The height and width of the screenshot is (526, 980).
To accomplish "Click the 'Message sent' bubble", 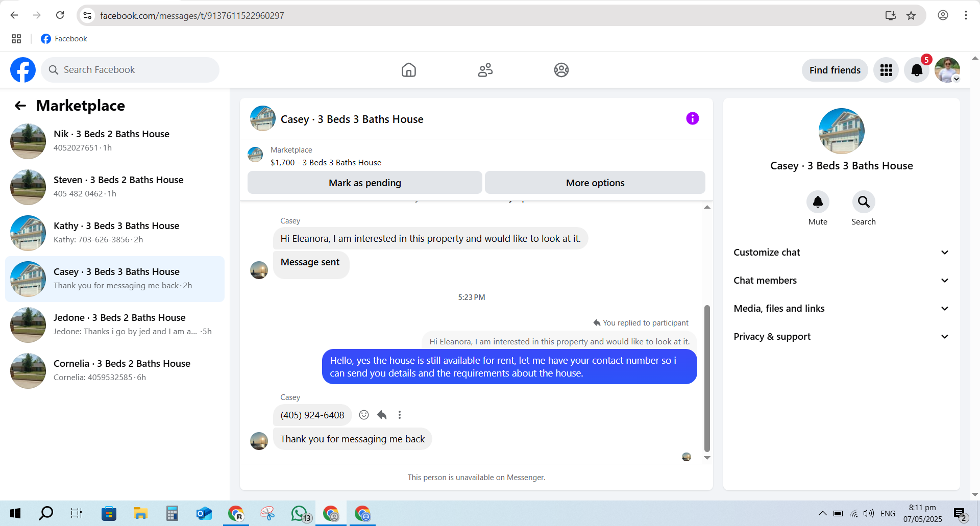I will (310, 264).
